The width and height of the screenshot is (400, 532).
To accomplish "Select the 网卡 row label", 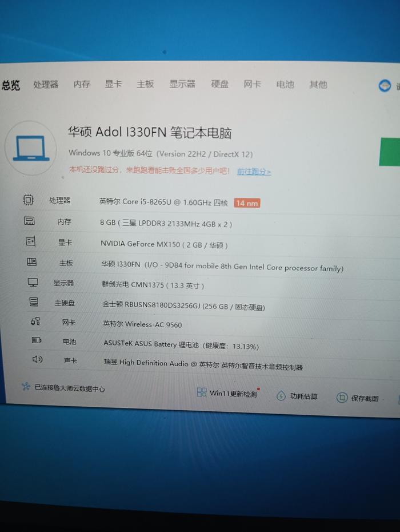I will pyautogui.click(x=69, y=322).
